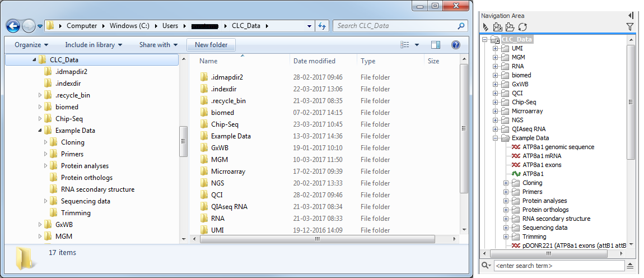Open the Share with menu
The height and width of the screenshot is (278, 644).
[158, 45]
